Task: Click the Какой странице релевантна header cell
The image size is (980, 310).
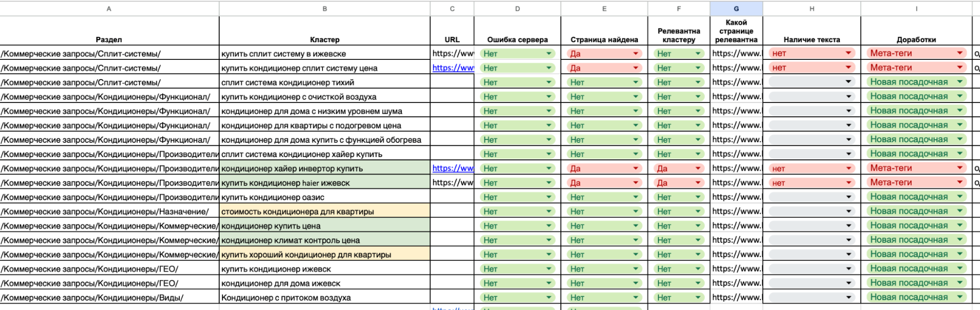Action: tap(736, 31)
